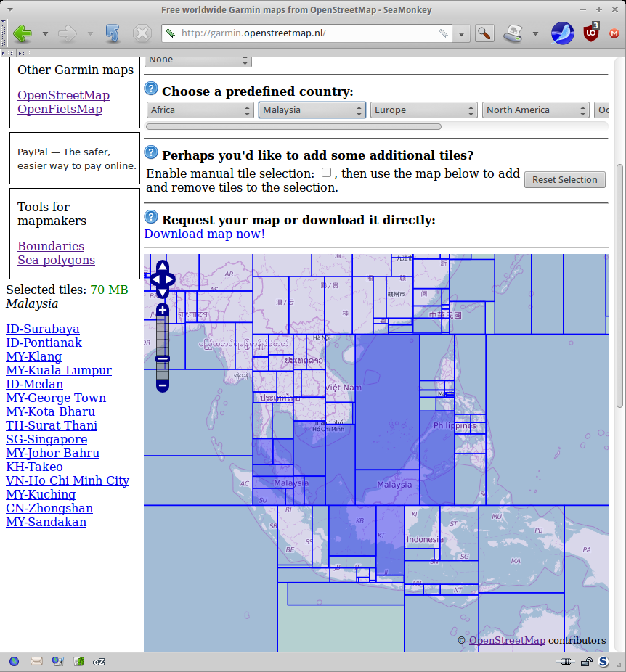Click help icon beside Request your map
626x672 pixels.
click(x=151, y=217)
